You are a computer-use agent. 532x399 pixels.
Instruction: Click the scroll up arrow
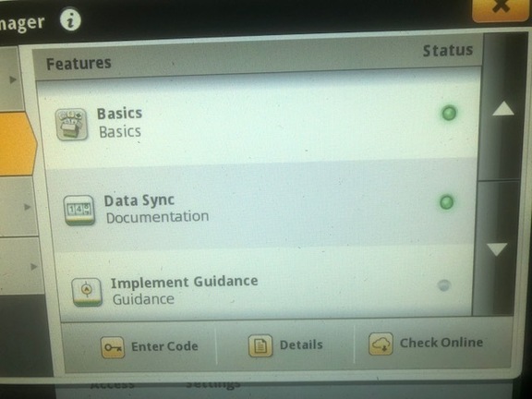coord(502,109)
